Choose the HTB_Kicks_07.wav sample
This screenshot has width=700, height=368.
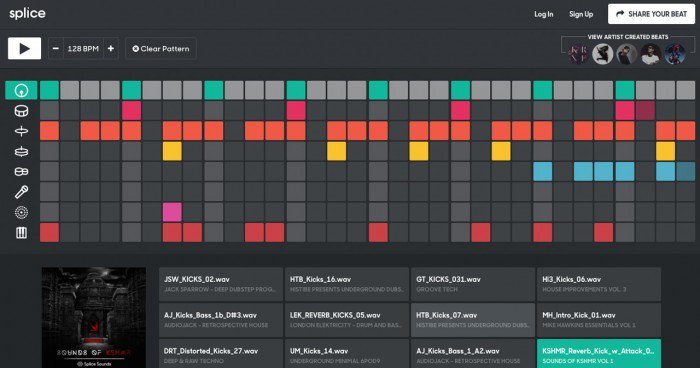[x=473, y=320]
